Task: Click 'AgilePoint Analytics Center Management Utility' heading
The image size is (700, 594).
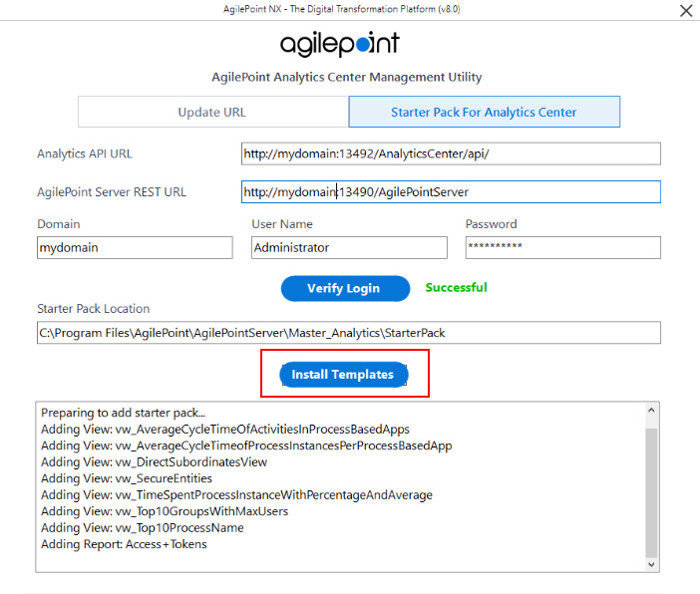Action: click(x=347, y=77)
